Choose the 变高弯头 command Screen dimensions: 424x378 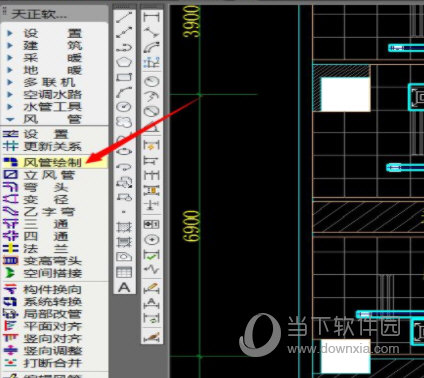coord(54,261)
